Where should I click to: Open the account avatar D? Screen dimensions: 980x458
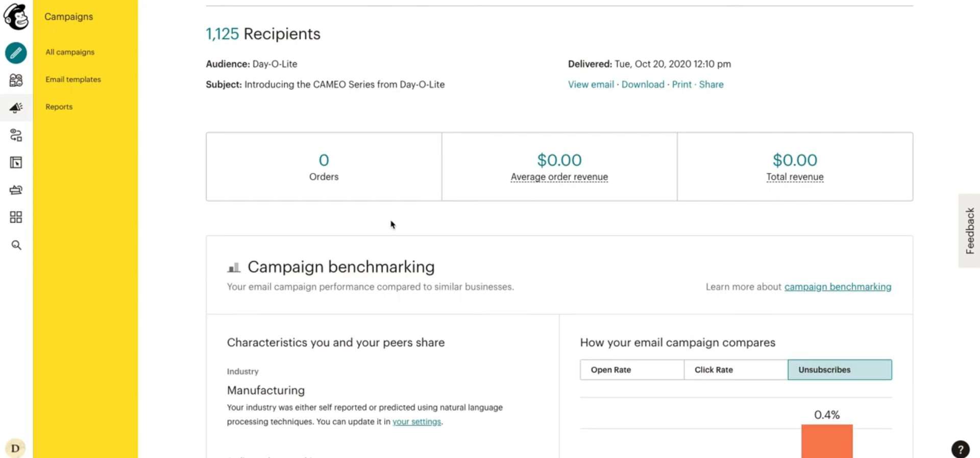click(15, 448)
